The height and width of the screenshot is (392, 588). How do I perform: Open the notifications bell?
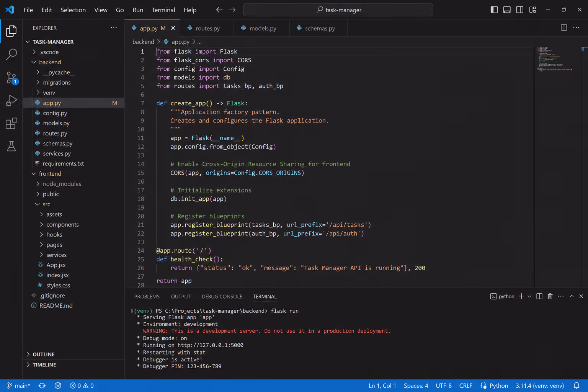click(x=577, y=385)
